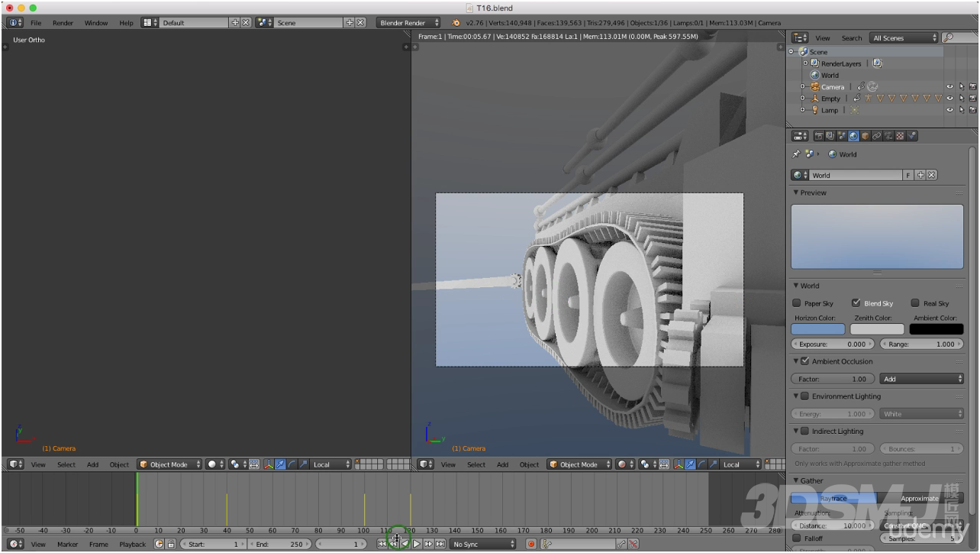
Task: Jump to the last frame of the timeline
Action: (440, 544)
